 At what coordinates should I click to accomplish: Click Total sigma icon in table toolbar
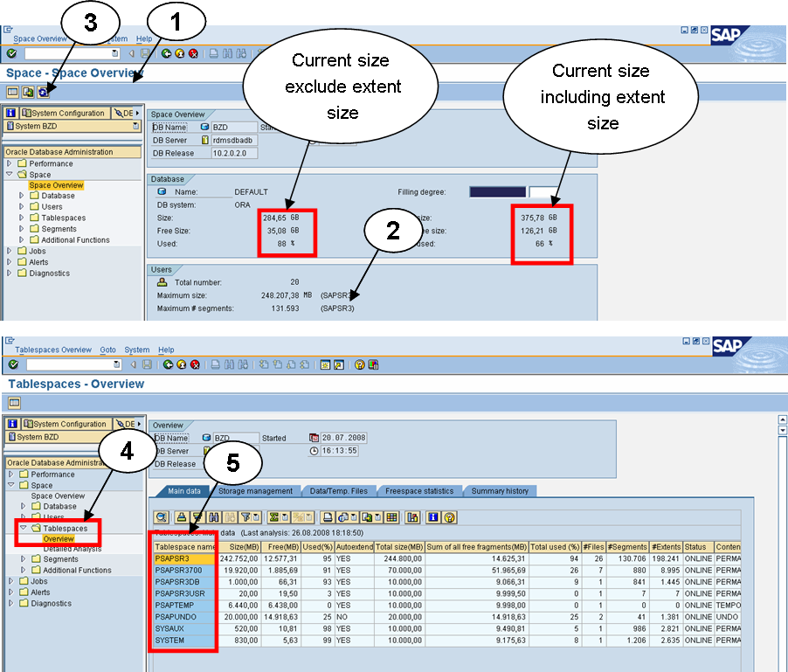click(274, 517)
